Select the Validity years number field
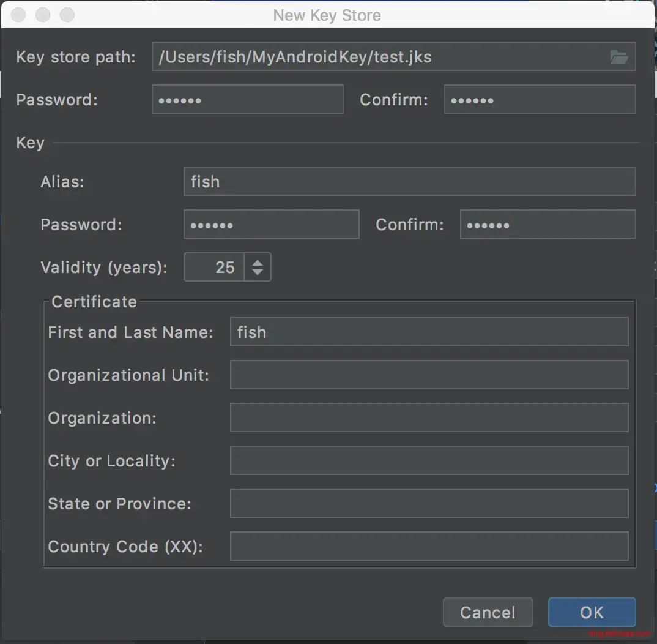The image size is (657, 644). coord(214,268)
